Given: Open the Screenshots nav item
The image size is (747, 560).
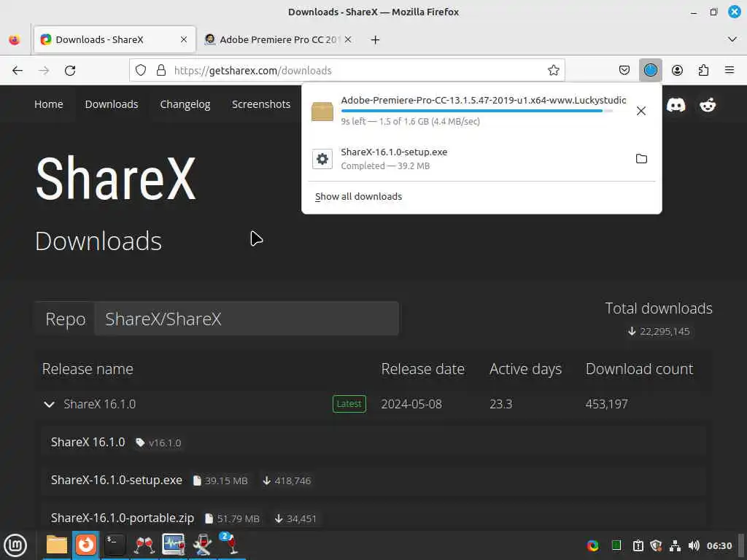Looking at the screenshot, I should 261,104.
